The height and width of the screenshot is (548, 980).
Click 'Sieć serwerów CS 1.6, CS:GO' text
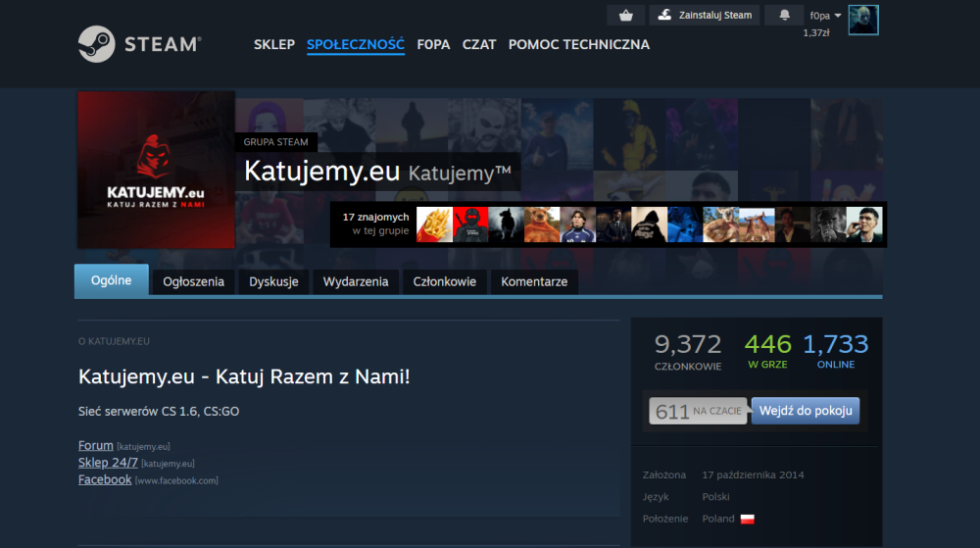(x=159, y=411)
